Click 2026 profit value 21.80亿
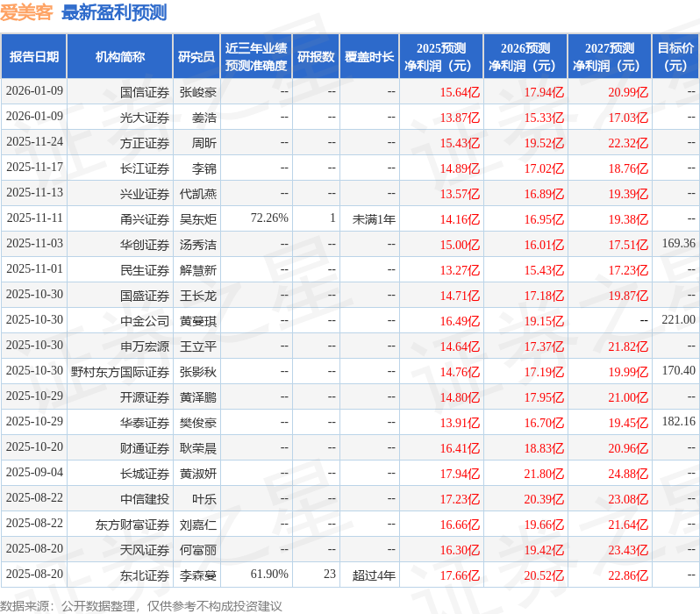 pyautogui.click(x=544, y=475)
